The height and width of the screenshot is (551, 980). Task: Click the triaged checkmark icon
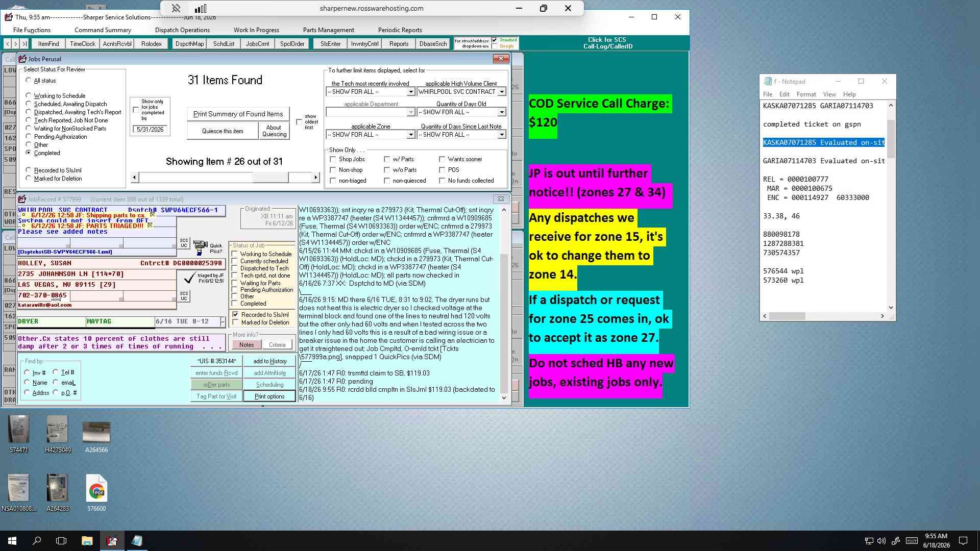tap(189, 278)
